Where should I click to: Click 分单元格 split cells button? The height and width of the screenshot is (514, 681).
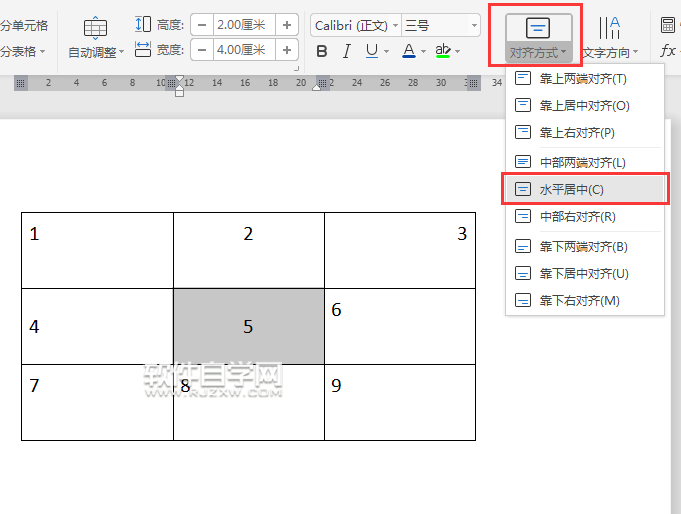point(24,26)
